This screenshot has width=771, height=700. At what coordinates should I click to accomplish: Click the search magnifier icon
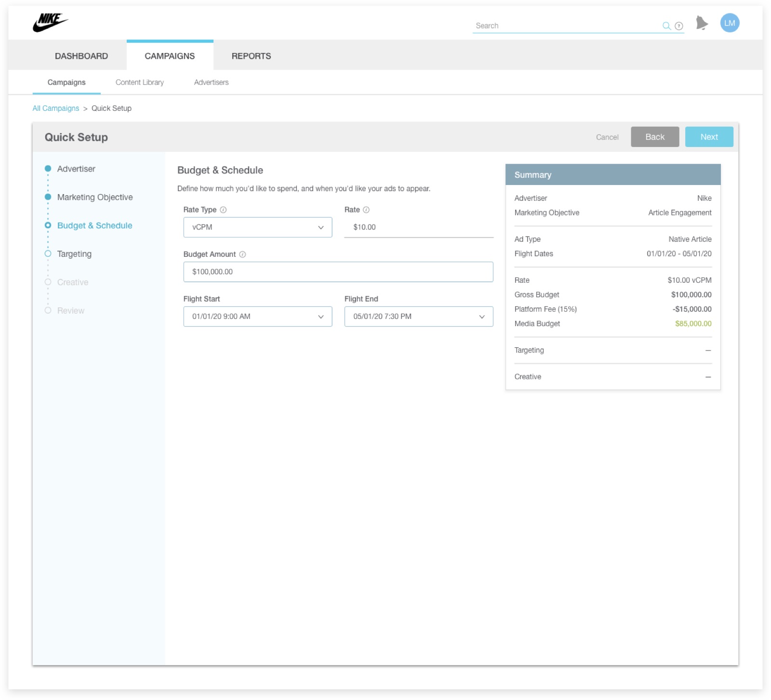pyautogui.click(x=666, y=26)
